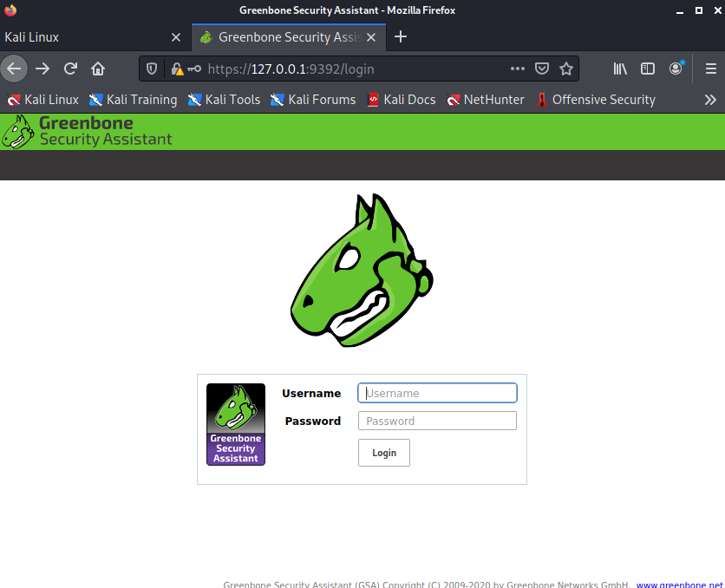Bookmark this page with star icon
Image resolution: width=725 pixels, height=588 pixels.
pos(566,69)
